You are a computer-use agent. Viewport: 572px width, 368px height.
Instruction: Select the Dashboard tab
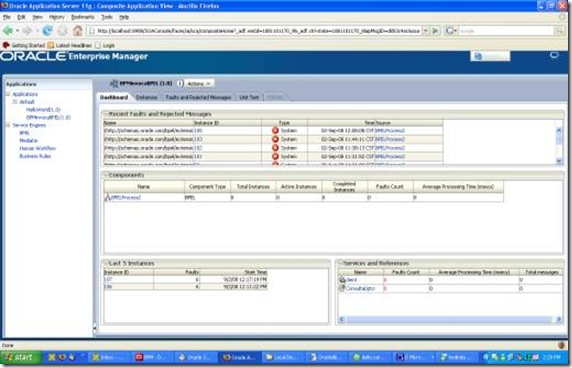pos(114,97)
